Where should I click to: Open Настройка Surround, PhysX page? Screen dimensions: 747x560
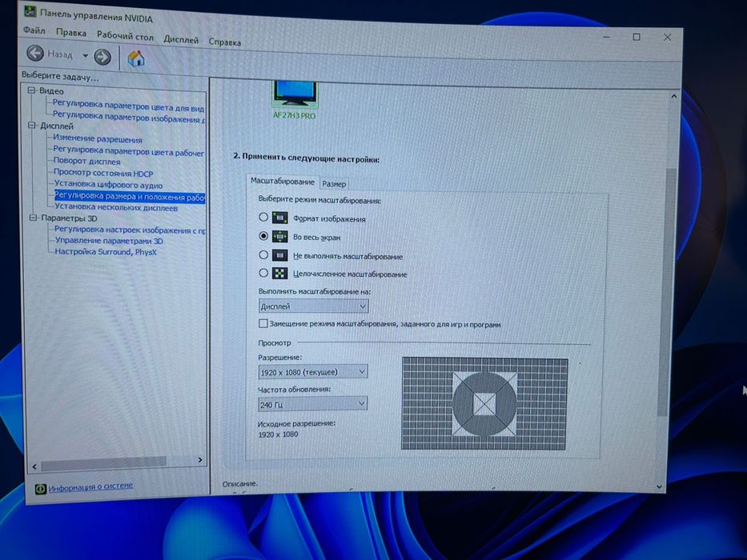coord(106,251)
